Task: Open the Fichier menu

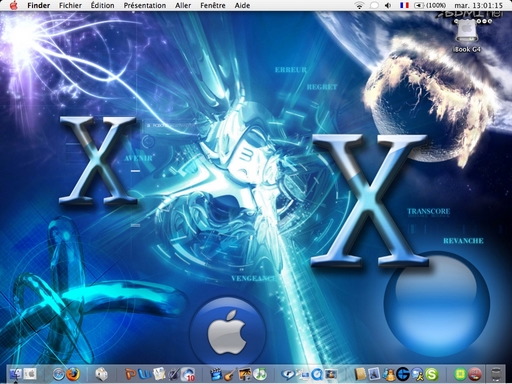Action: click(70, 5)
